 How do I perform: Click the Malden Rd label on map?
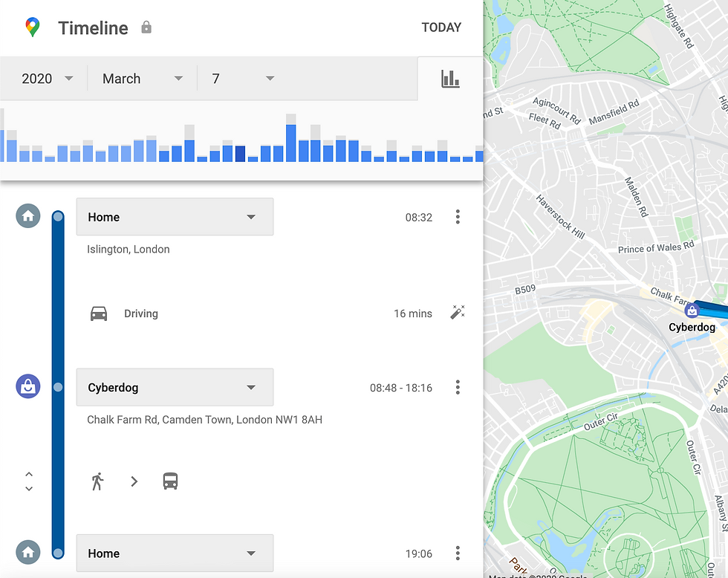click(x=636, y=197)
